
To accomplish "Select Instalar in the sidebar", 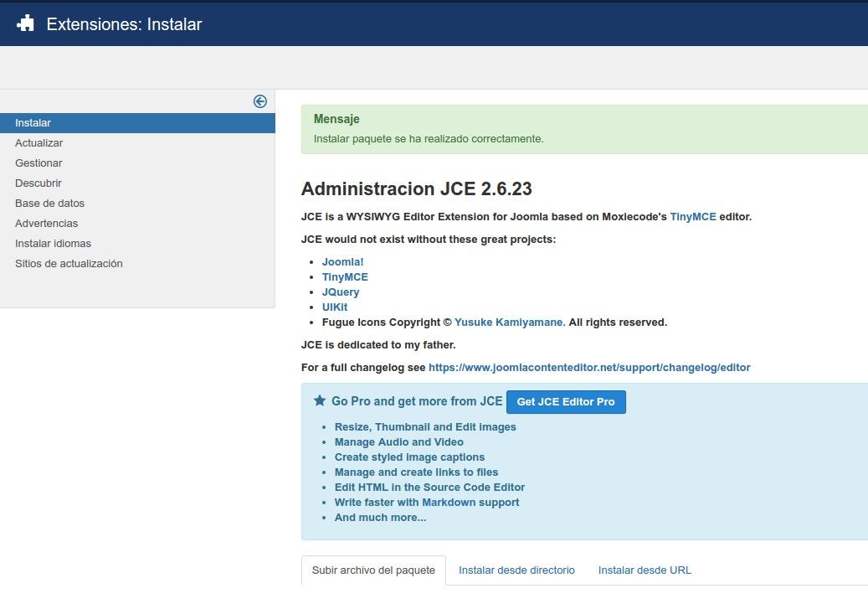I will [x=137, y=123].
